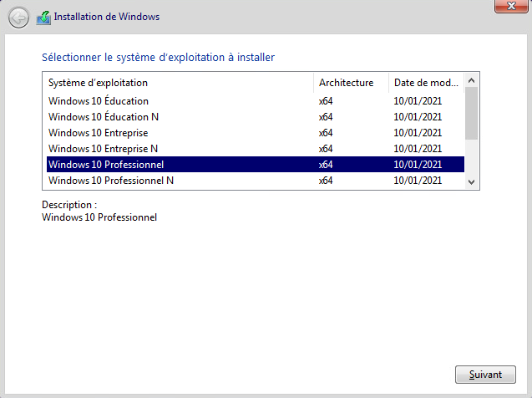
Task: Click the Architecture column header
Action: (x=351, y=83)
